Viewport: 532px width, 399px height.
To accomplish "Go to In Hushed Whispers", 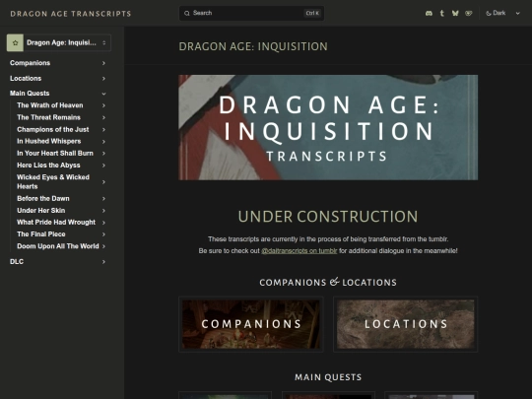I will [49, 141].
